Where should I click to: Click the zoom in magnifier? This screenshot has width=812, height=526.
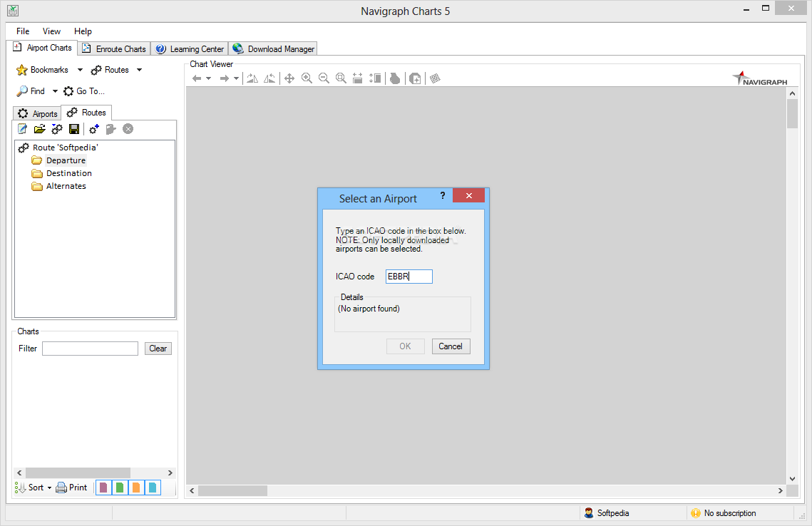pos(307,78)
